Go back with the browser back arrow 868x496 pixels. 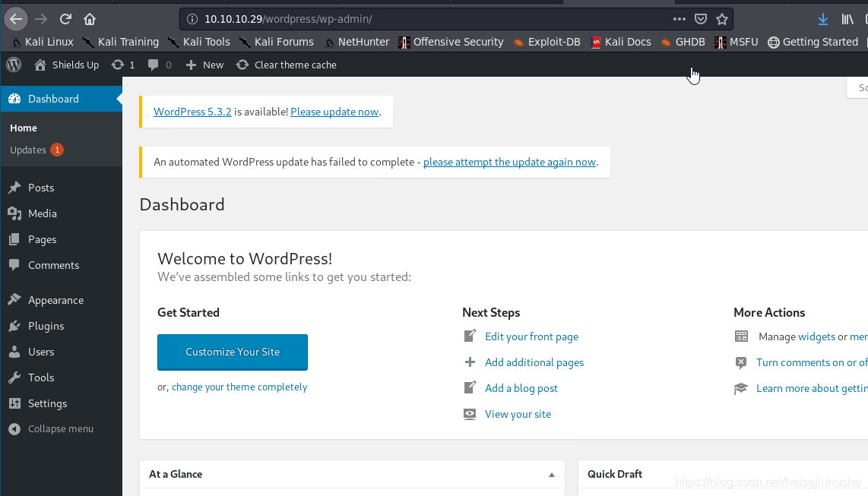pos(15,19)
